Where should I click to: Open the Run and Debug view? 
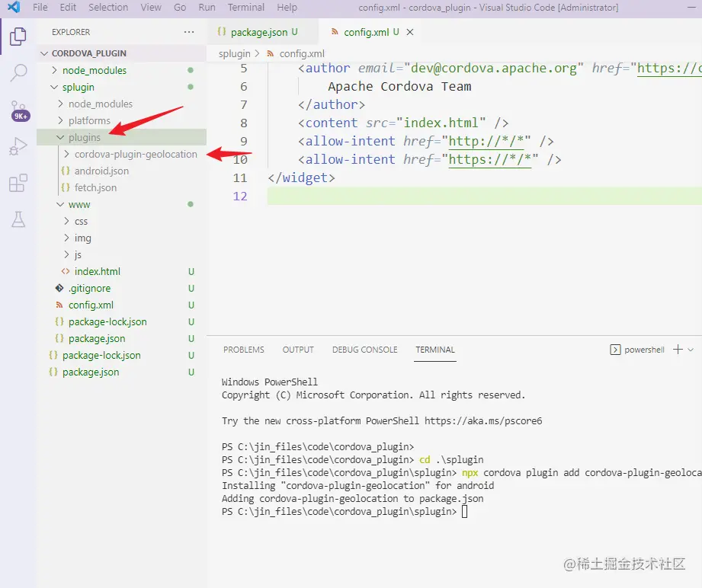click(x=18, y=146)
